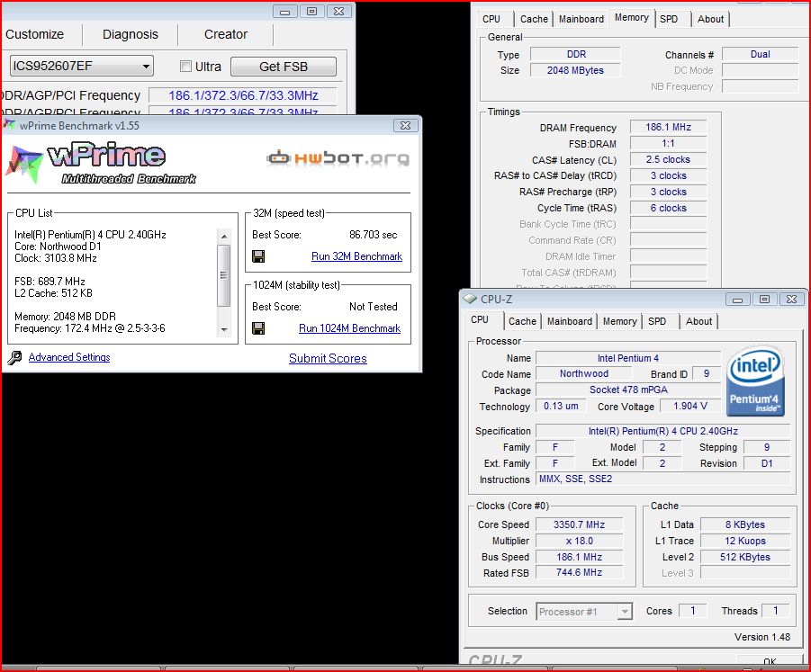Screen dimensions: 811x672
Task: Click the Bus Speed 186.1 MHz value
Action: tap(580, 557)
